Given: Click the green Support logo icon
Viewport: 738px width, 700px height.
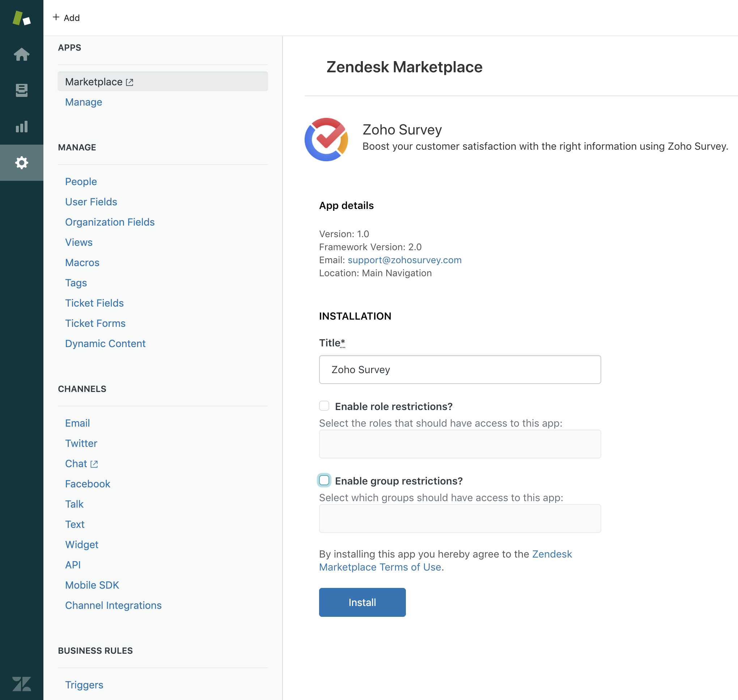Looking at the screenshot, I should (x=22, y=18).
